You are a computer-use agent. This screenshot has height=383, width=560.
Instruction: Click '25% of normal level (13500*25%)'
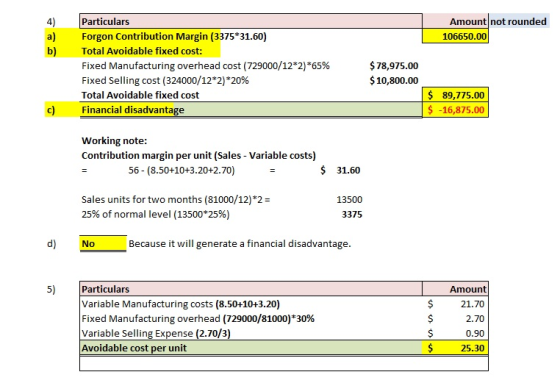pyautogui.click(x=155, y=214)
